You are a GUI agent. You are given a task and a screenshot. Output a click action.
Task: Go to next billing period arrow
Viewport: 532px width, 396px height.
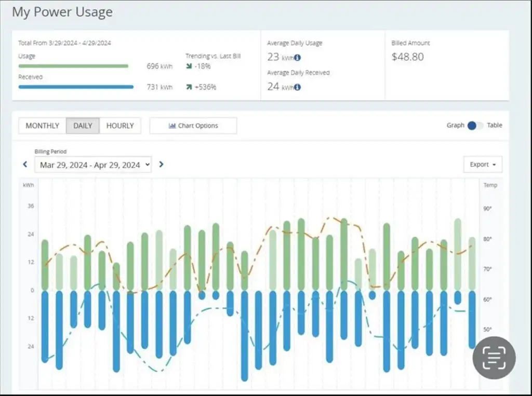(161, 165)
